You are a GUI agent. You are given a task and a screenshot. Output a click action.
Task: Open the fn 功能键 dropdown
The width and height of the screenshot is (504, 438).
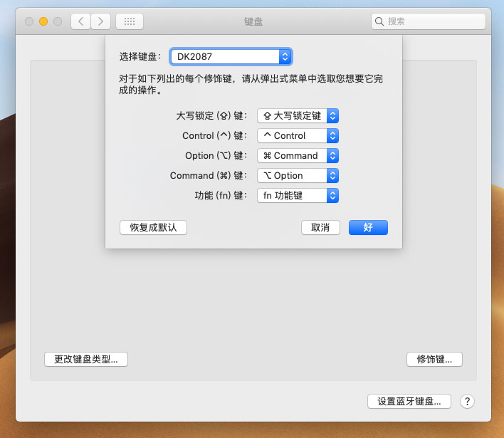[298, 196]
